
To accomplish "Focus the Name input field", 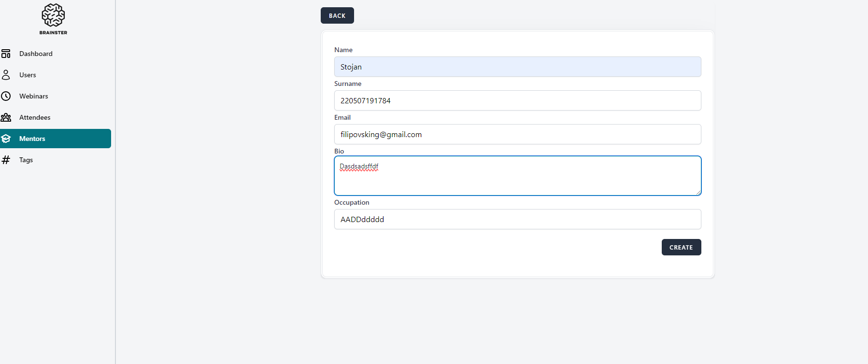I will point(517,67).
